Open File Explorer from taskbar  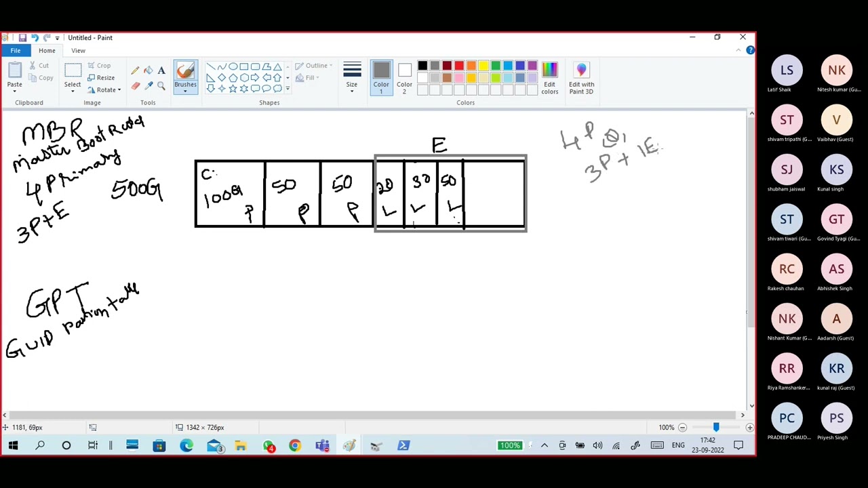coord(241,445)
